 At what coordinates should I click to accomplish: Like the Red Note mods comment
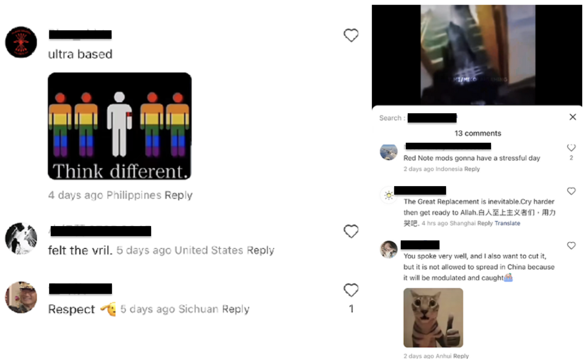(x=571, y=148)
